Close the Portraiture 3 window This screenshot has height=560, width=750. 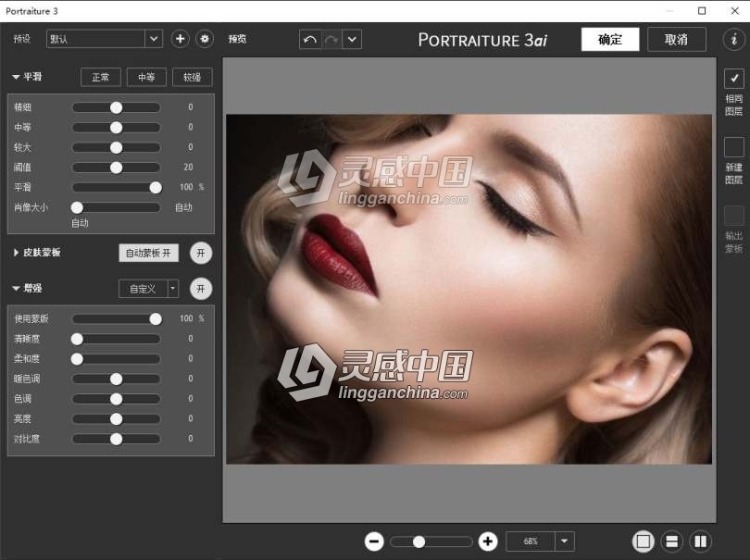734,10
